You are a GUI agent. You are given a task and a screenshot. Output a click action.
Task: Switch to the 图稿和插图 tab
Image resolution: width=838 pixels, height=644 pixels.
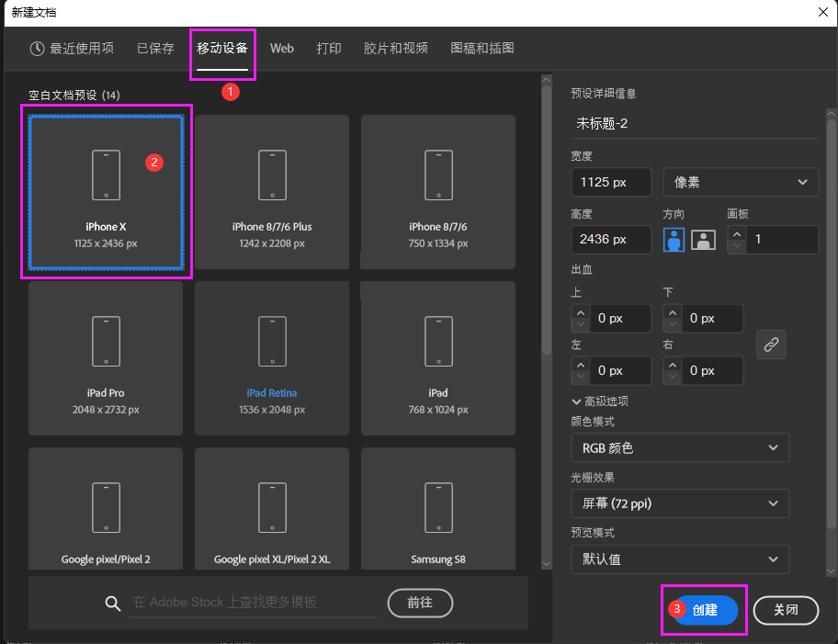[481, 49]
